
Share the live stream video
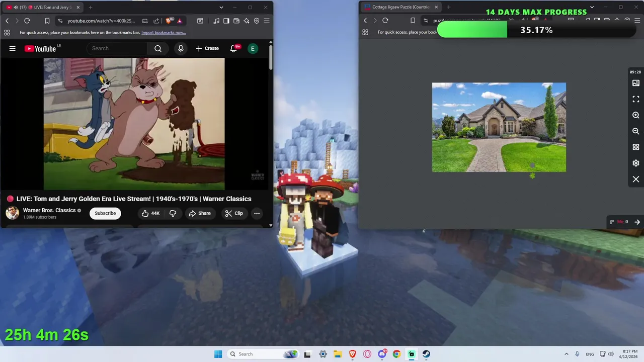[200, 213]
